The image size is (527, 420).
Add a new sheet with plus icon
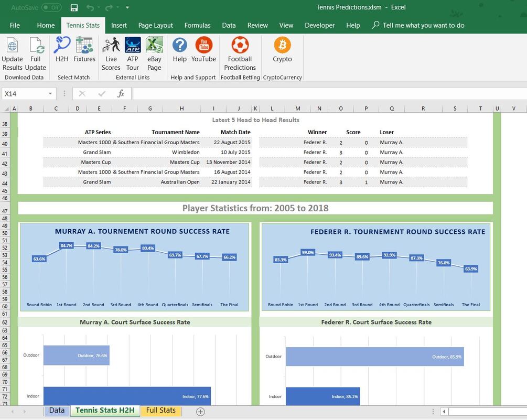pyautogui.click(x=200, y=411)
